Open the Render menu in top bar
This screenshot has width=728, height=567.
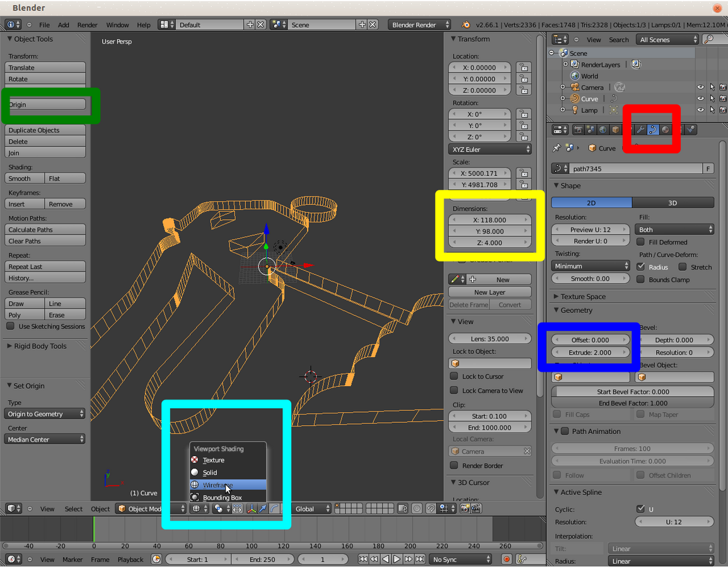(x=87, y=25)
